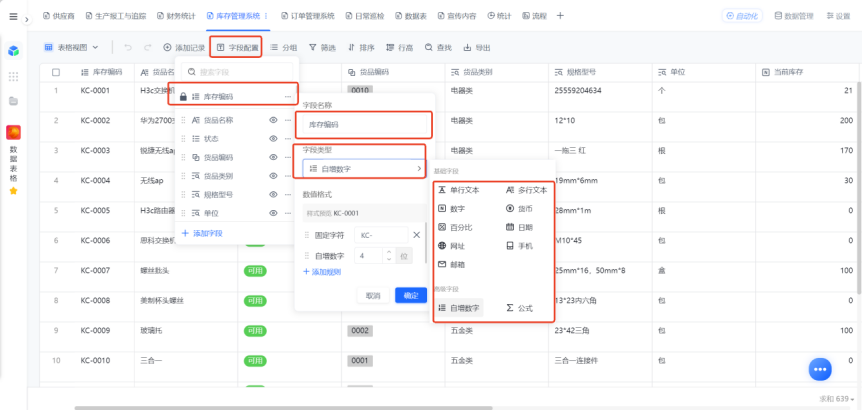Click the 自动化 button
Viewport: 862px width, 411px height.
[x=742, y=16]
